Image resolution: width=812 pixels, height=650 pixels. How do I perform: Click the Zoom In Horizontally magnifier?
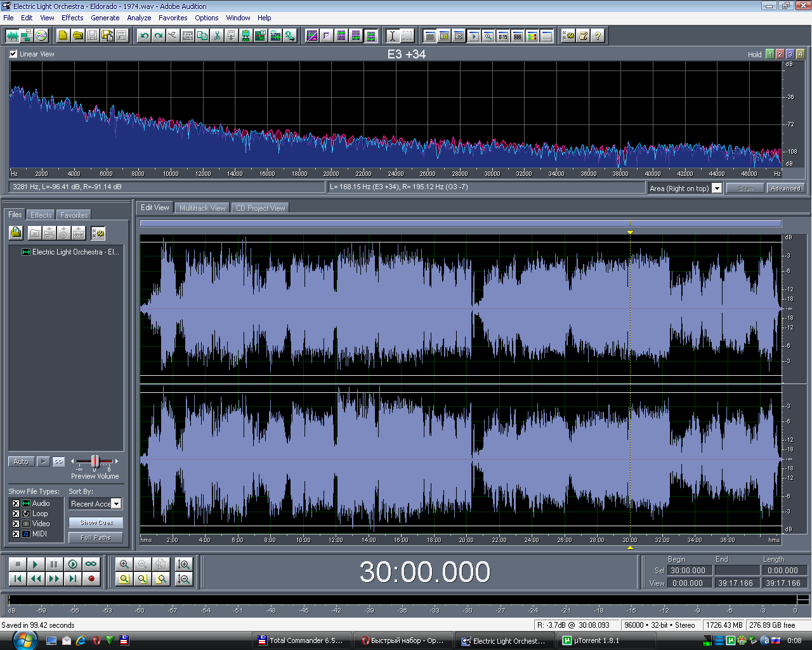[124, 564]
